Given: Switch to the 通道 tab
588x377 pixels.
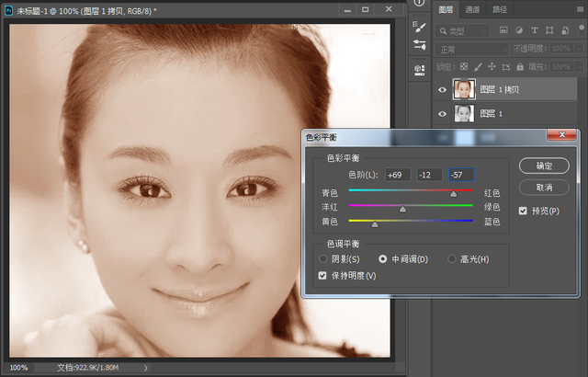Looking at the screenshot, I should 472,9.
